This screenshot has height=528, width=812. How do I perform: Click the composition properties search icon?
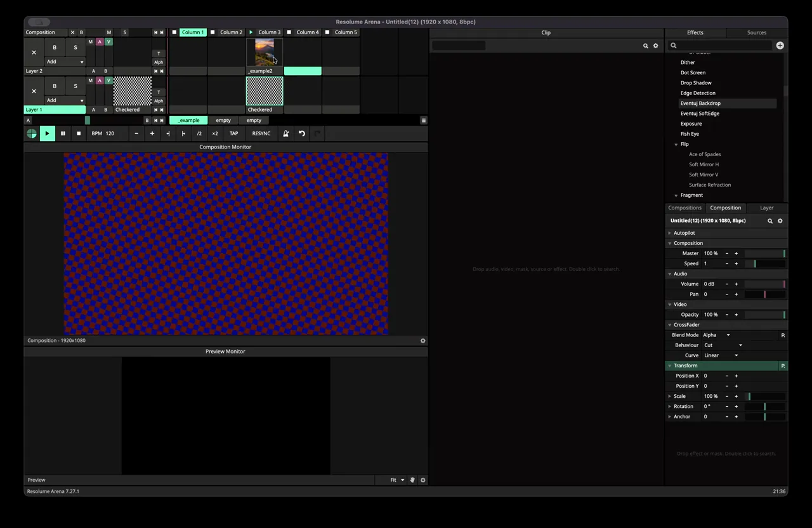tap(770, 221)
